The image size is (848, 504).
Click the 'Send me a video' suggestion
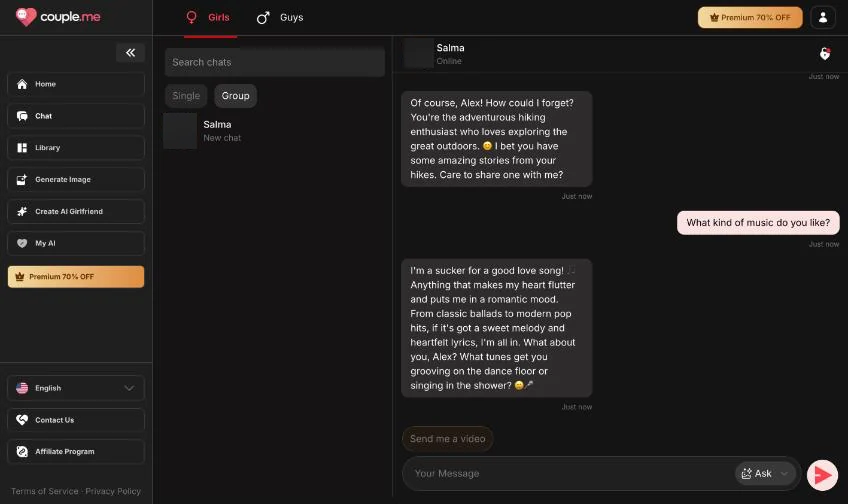coord(447,439)
